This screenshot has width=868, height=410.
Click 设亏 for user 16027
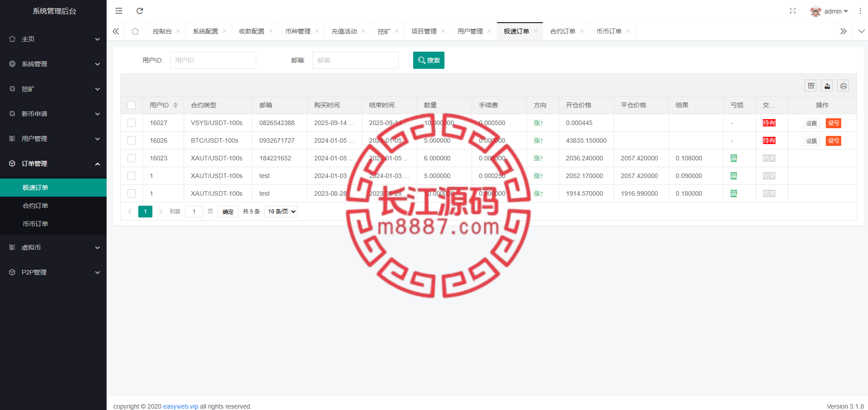click(x=834, y=123)
